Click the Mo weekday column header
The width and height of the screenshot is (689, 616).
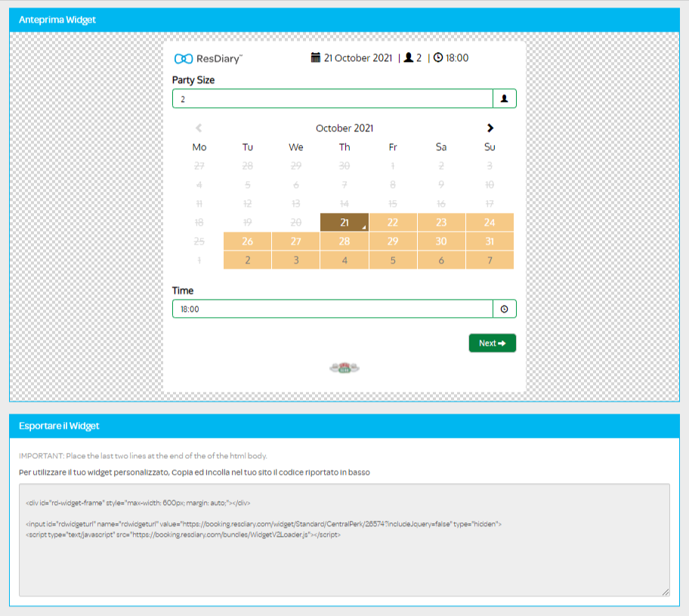pos(199,147)
